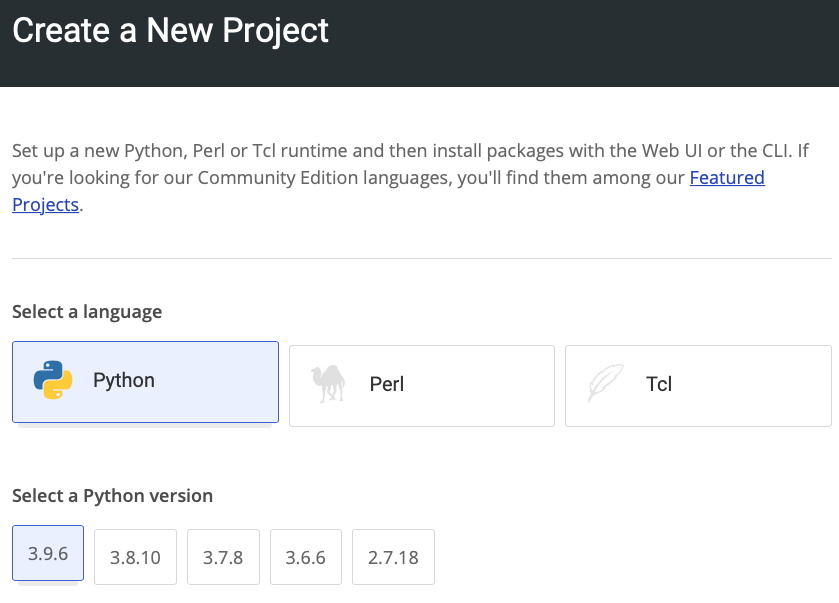
Task: Click the Perl camel icon
Action: (329, 384)
